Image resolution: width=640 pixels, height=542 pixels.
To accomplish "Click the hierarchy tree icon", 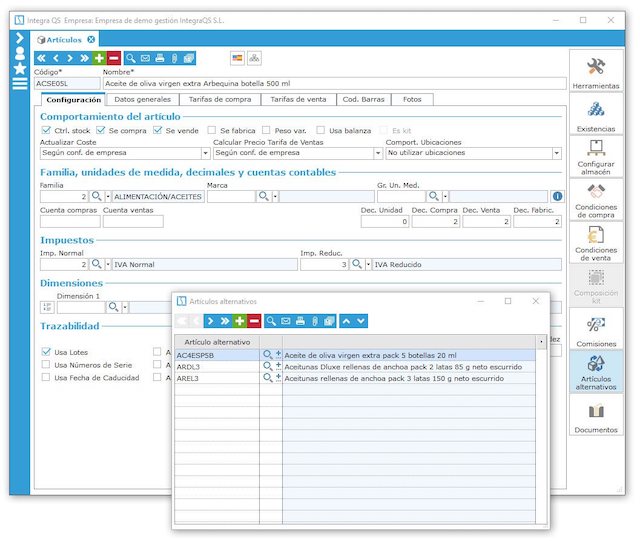I will click(x=254, y=58).
